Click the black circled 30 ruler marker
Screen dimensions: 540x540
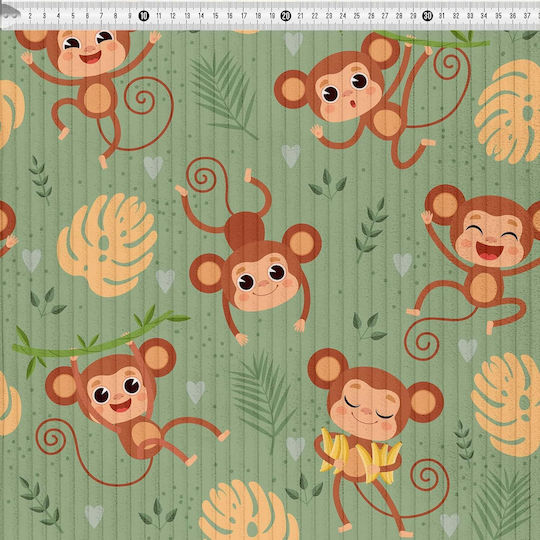pyautogui.click(x=427, y=16)
